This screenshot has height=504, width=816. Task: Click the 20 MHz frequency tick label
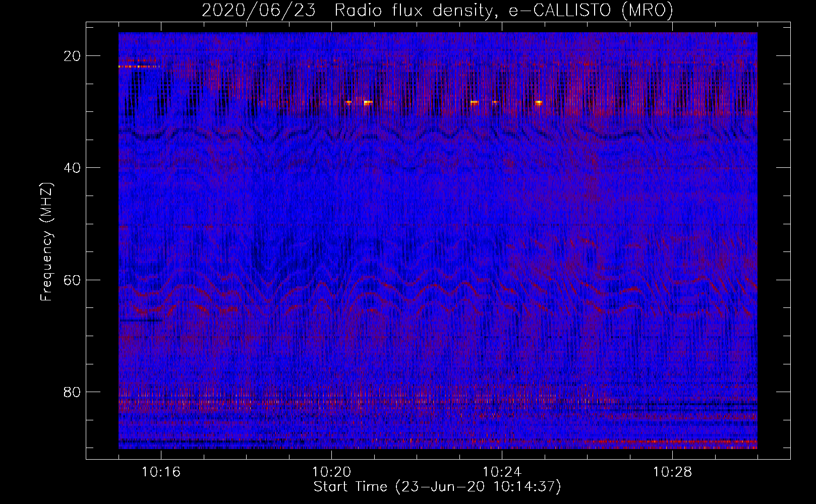72,56
